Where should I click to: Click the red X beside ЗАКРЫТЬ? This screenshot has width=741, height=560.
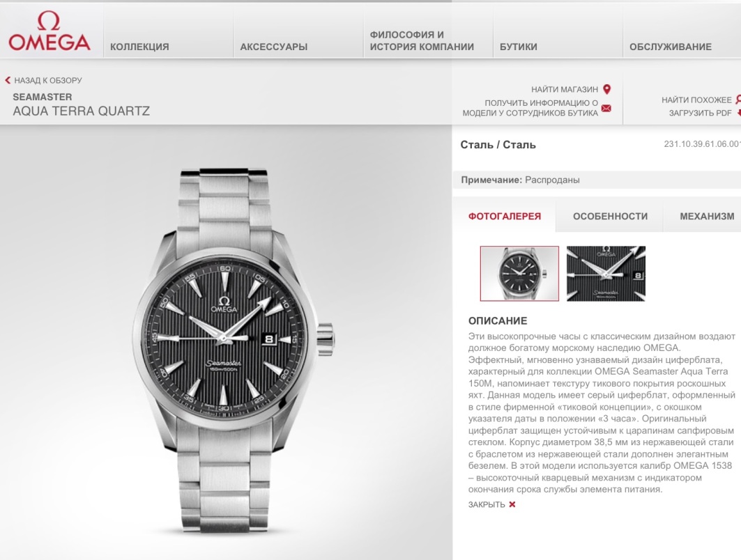(x=512, y=504)
